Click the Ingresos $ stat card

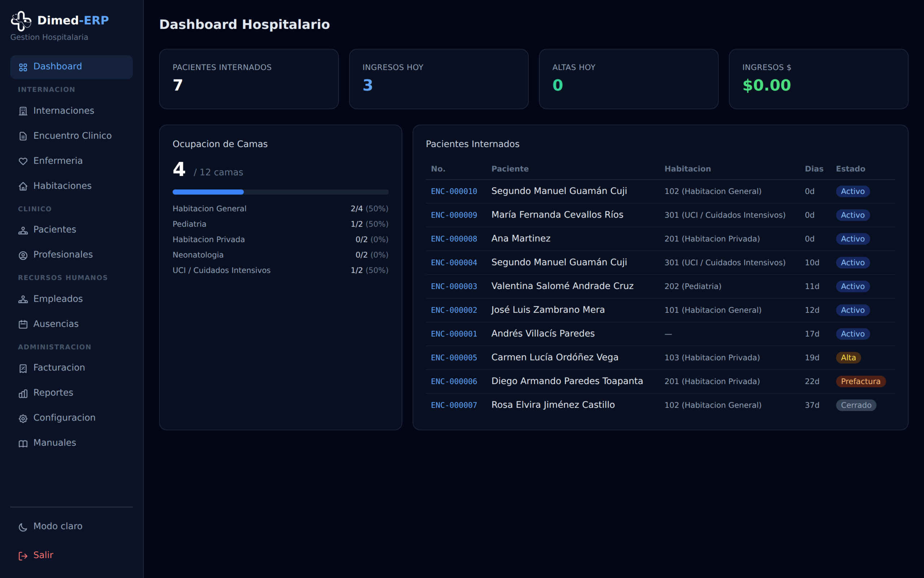point(819,79)
